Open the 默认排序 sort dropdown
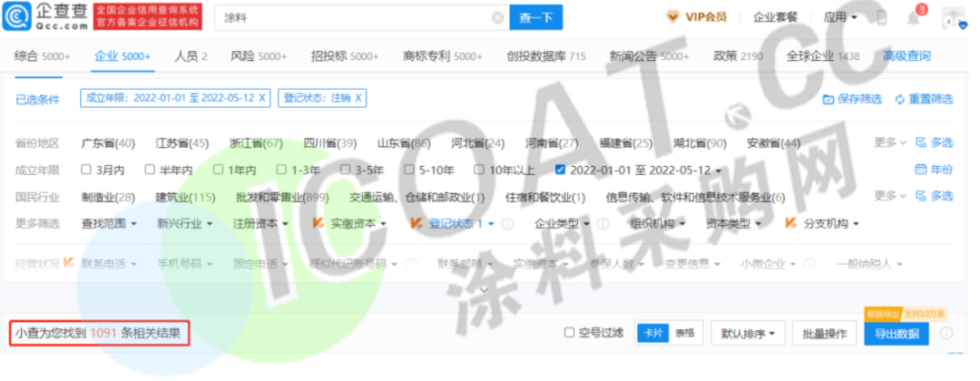Image resolution: width=980 pixels, height=381 pixels. [x=748, y=334]
